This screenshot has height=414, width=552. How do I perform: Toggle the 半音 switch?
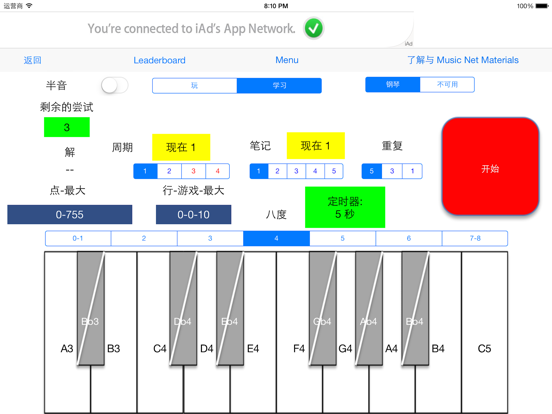(114, 86)
